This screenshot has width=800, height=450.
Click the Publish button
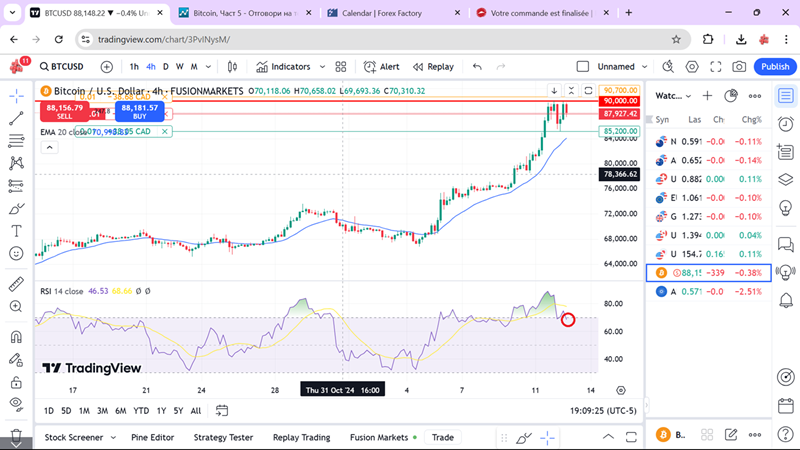tap(775, 67)
